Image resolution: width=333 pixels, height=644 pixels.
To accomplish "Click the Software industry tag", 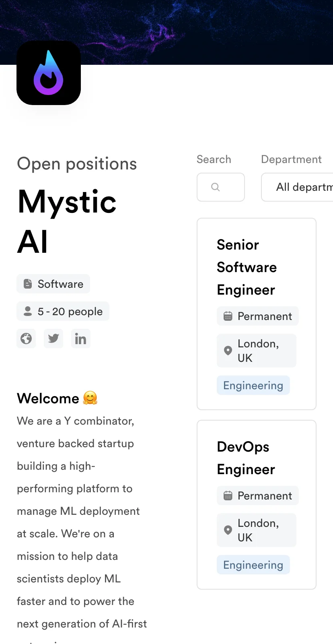I will (53, 284).
